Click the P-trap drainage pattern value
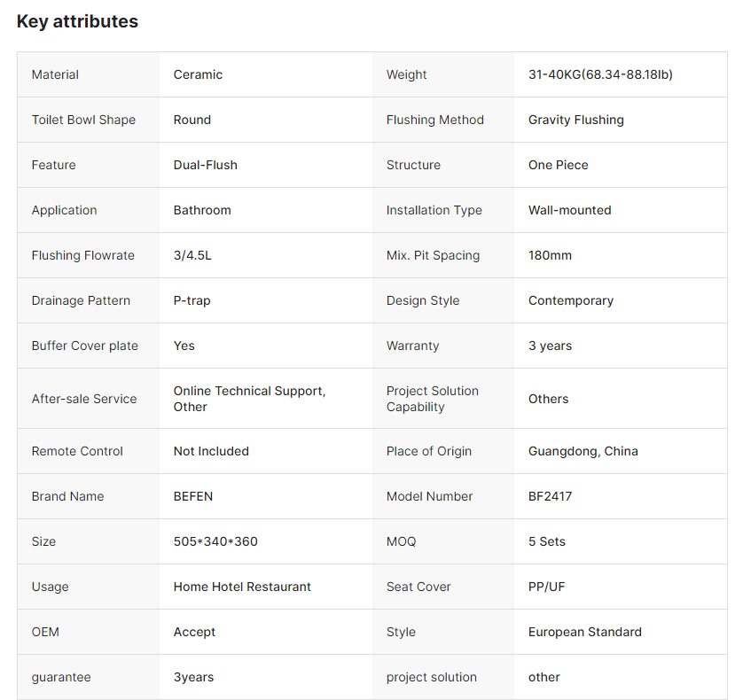Screen dimensions: 743x700 192,300
